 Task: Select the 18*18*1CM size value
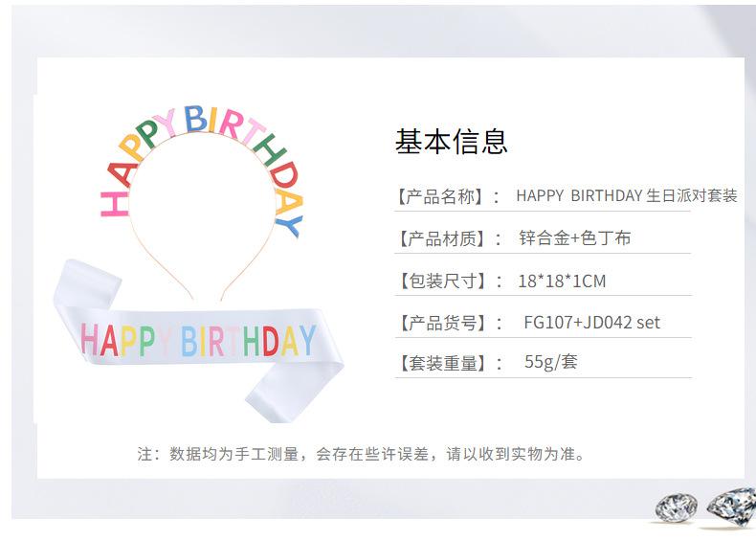coord(562,281)
